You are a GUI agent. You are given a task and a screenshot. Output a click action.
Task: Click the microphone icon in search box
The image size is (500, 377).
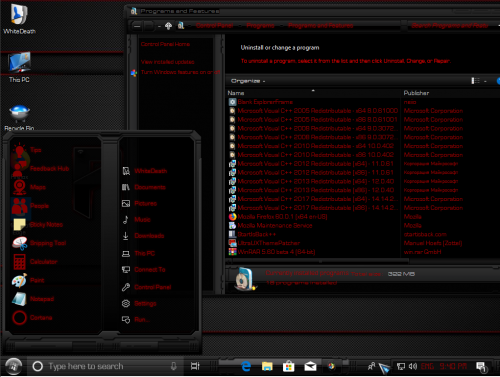pos(173,366)
